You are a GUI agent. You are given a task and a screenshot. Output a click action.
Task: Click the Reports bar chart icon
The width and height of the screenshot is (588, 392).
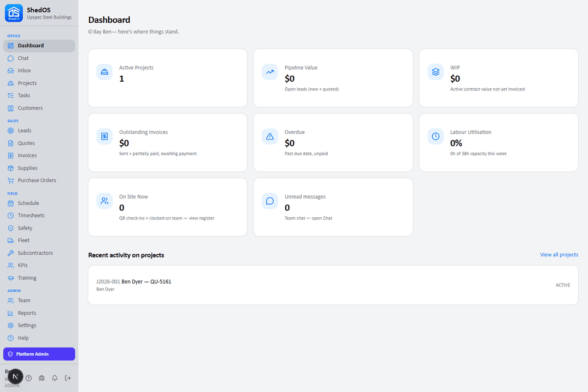(10, 313)
